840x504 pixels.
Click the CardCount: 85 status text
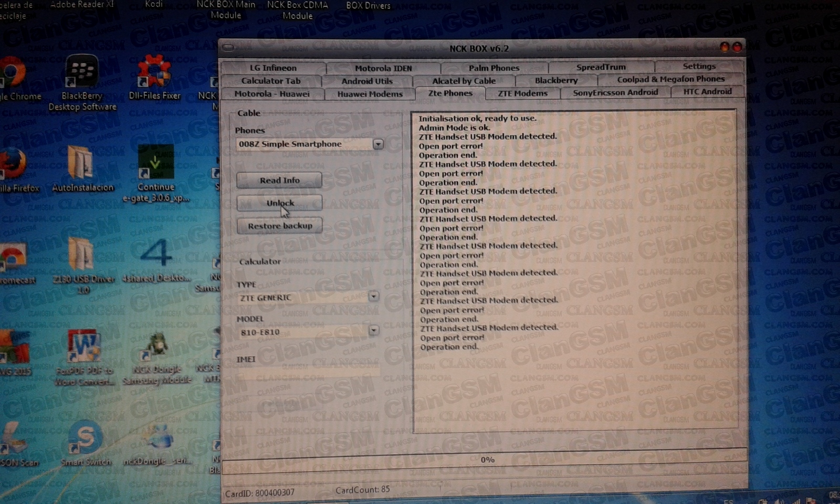click(363, 490)
